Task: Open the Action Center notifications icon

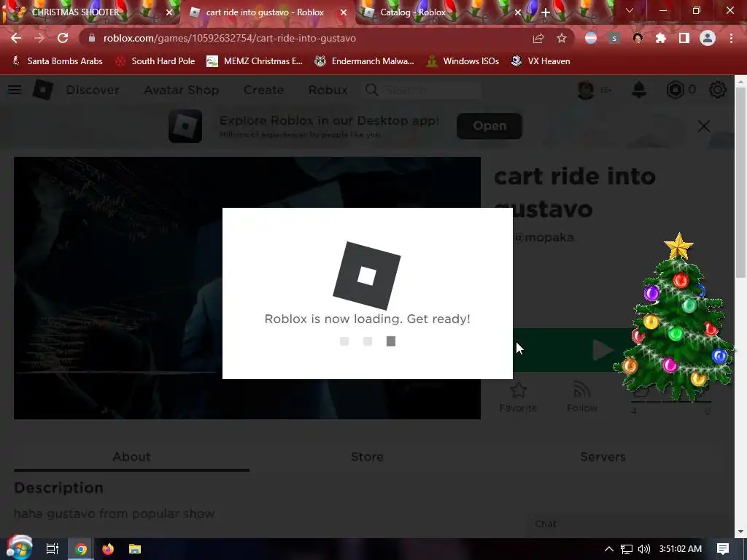Action: coord(723,549)
